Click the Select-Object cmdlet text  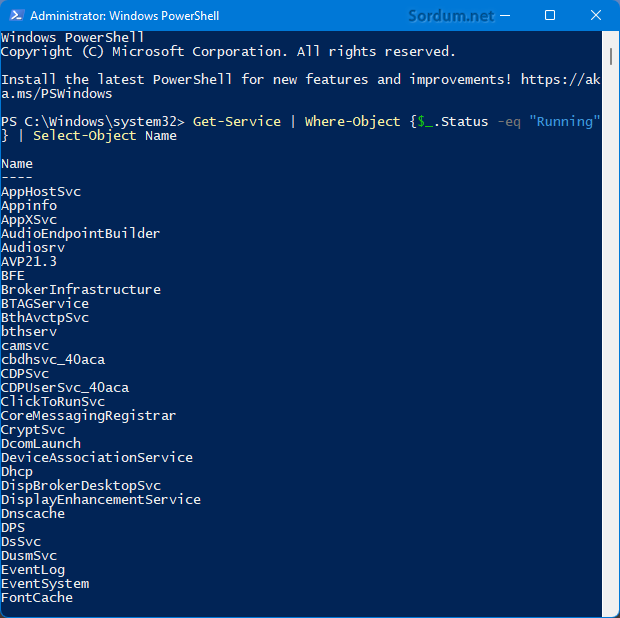pyautogui.click(x=85, y=136)
